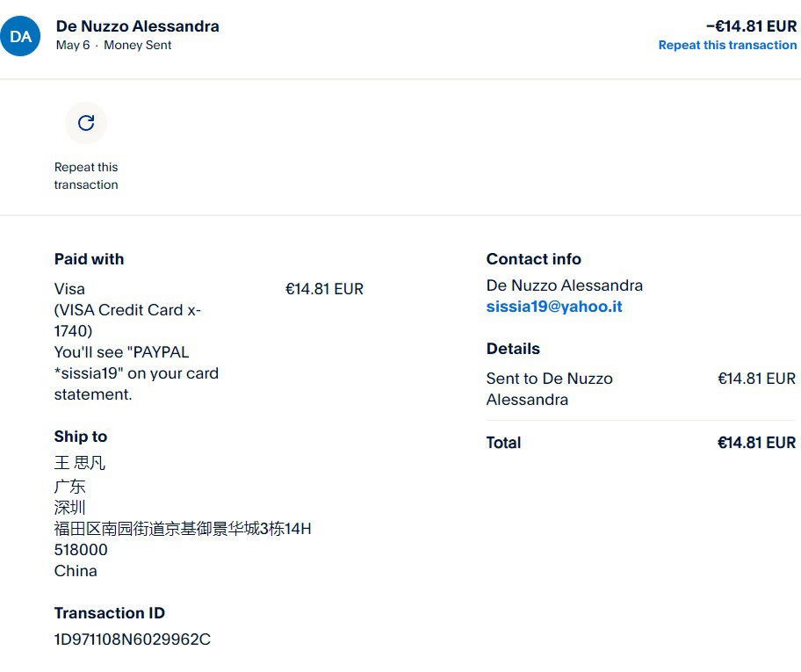The height and width of the screenshot is (672, 801).
Task: Click the May 6 Money Sent subtitle
Action: (x=113, y=45)
